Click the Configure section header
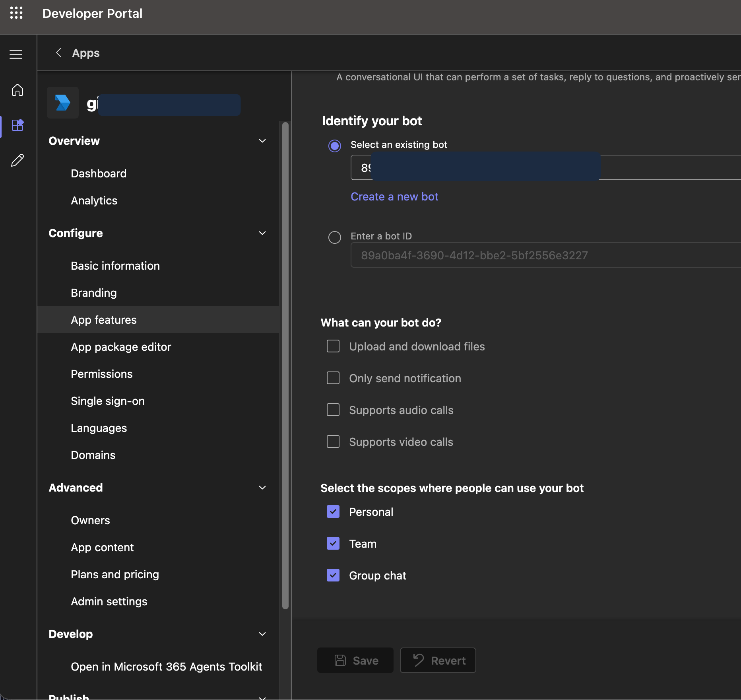Screen dimensions: 741x700 (x=76, y=233)
